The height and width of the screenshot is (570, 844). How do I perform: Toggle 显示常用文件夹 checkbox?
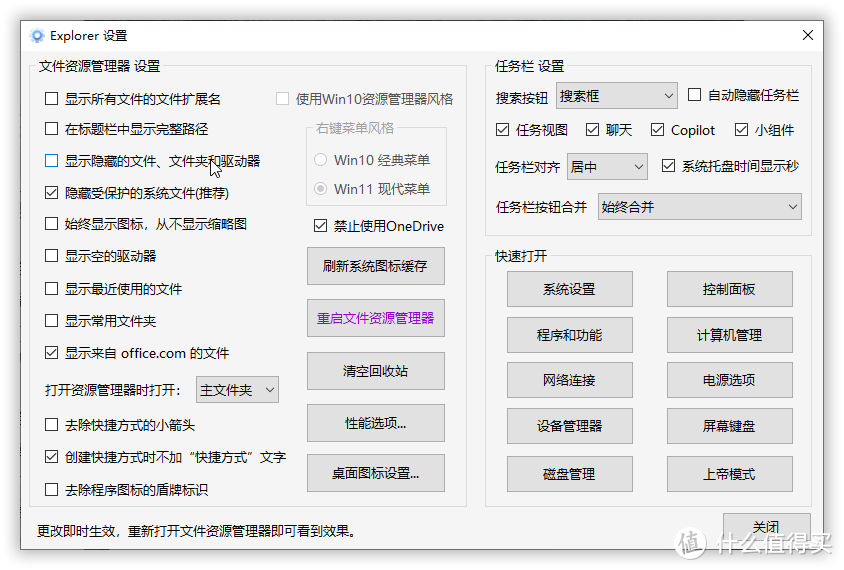pos(52,321)
